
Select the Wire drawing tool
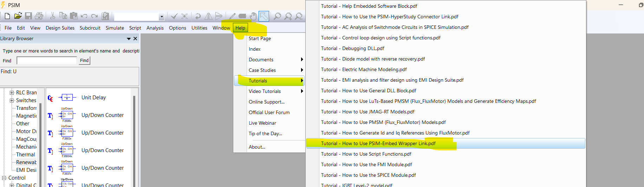click(x=232, y=16)
